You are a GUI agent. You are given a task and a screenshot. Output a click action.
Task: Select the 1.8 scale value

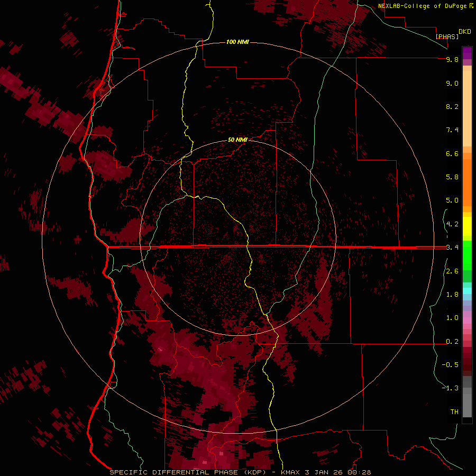452,295
